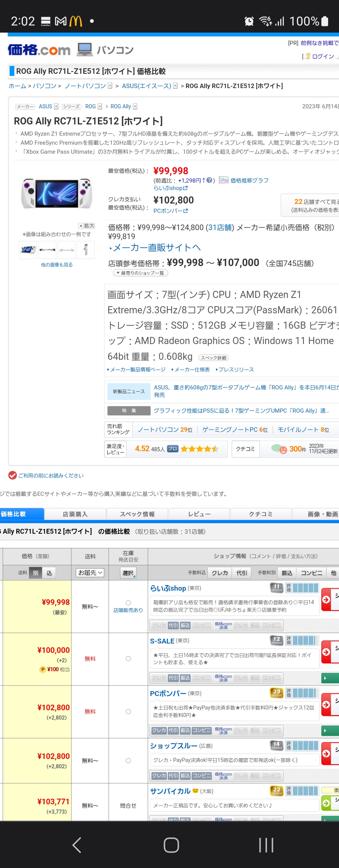Tap the 22 YEARS badge for サンバイカル
The image size is (339, 868).
tap(277, 791)
